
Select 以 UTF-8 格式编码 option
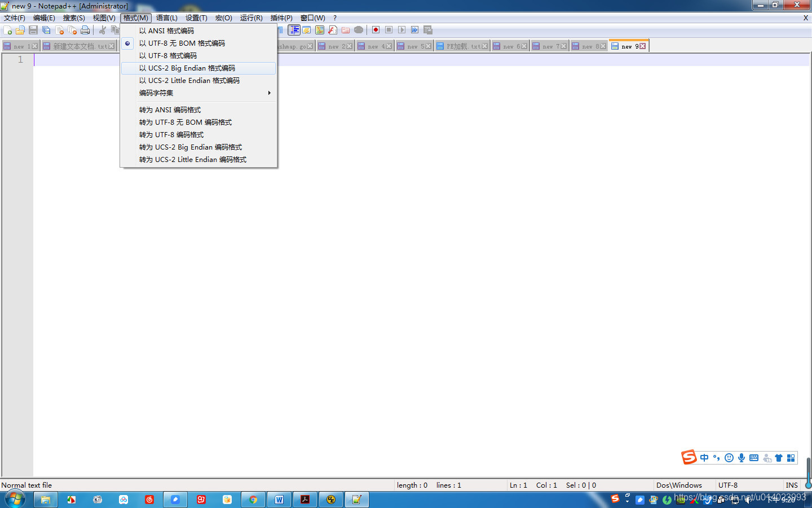pyautogui.click(x=198, y=55)
